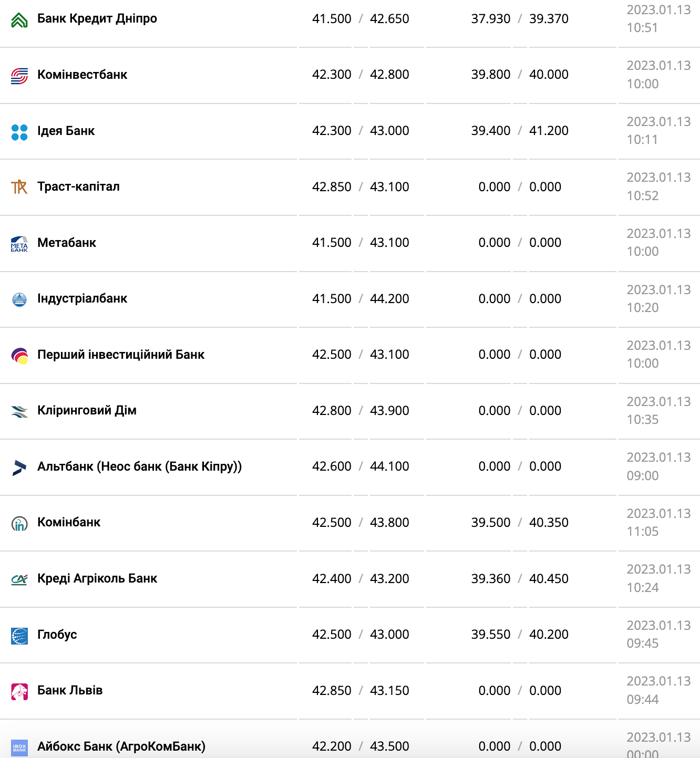
Task: Click the Альтбанк arrow logo icon
Action: (x=19, y=468)
